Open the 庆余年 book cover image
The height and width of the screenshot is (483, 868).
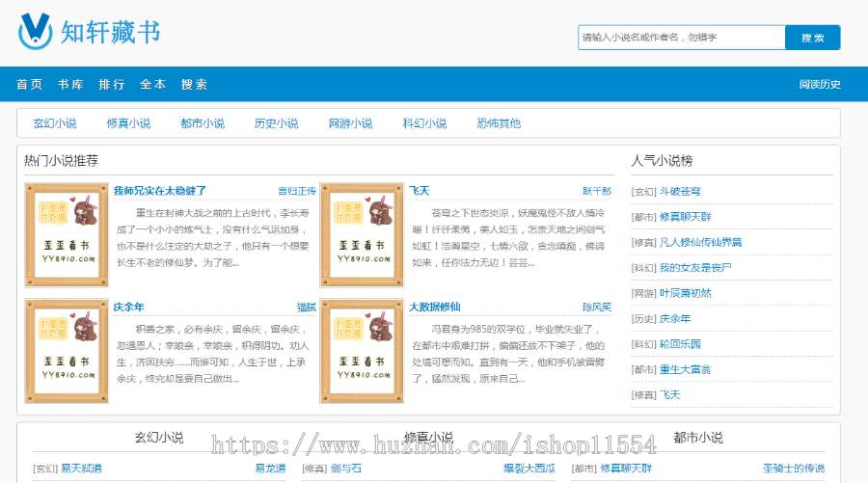tap(67, 351)
